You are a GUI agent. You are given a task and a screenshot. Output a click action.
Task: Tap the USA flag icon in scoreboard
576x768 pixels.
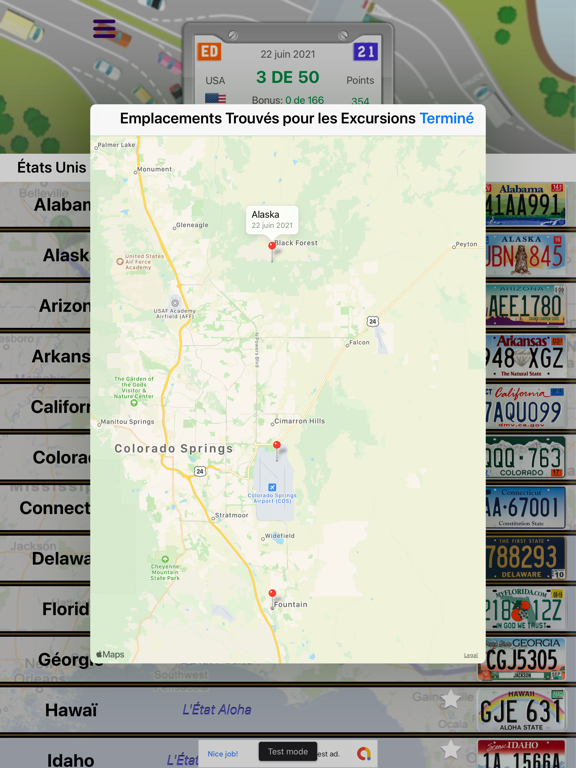coord(216,98)
